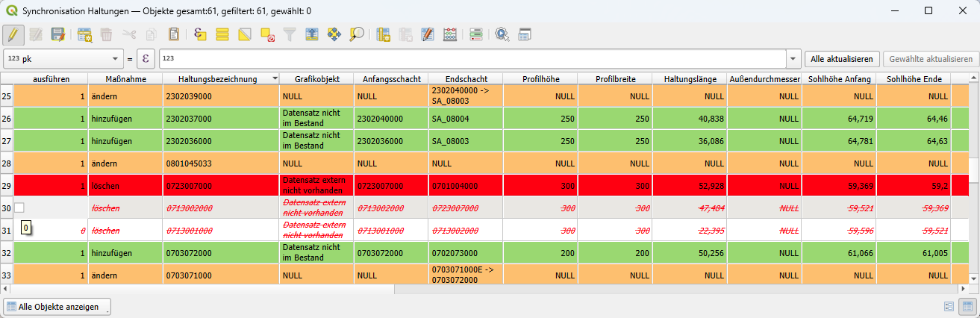Viewport: 980px width, 318px height.
Task: Open the pk field selector dropdown
Action: point(63,58)
